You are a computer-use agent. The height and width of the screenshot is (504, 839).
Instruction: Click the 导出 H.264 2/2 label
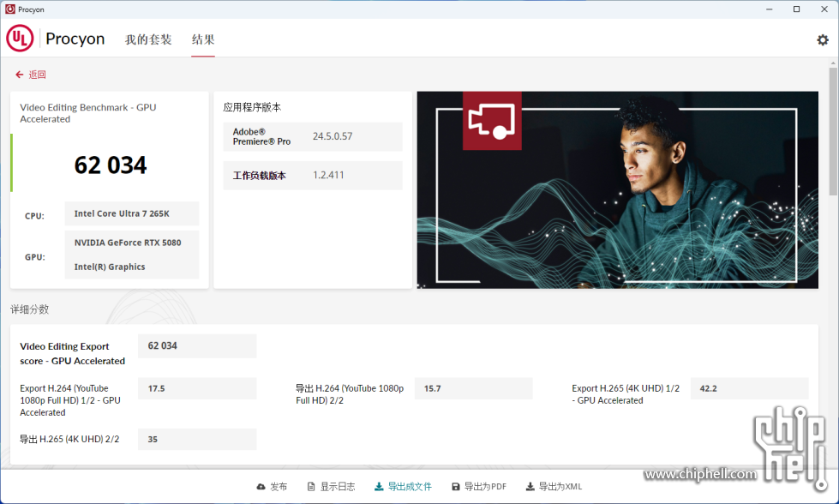point(350,394)
